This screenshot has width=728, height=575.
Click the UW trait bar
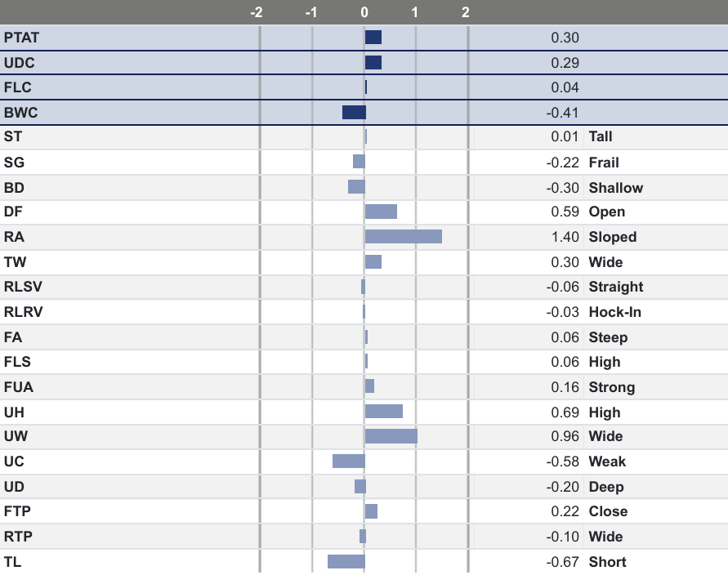391,436
